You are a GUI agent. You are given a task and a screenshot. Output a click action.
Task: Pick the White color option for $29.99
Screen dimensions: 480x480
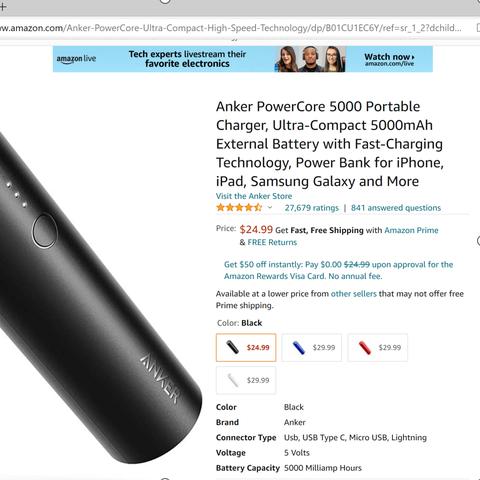point(246,380)
